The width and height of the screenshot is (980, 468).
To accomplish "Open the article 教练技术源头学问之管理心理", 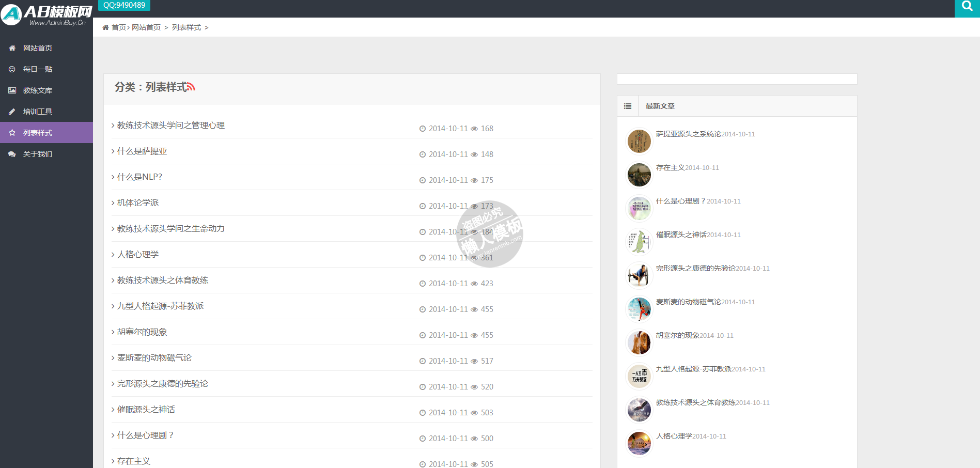I will [x=170, y=125].
